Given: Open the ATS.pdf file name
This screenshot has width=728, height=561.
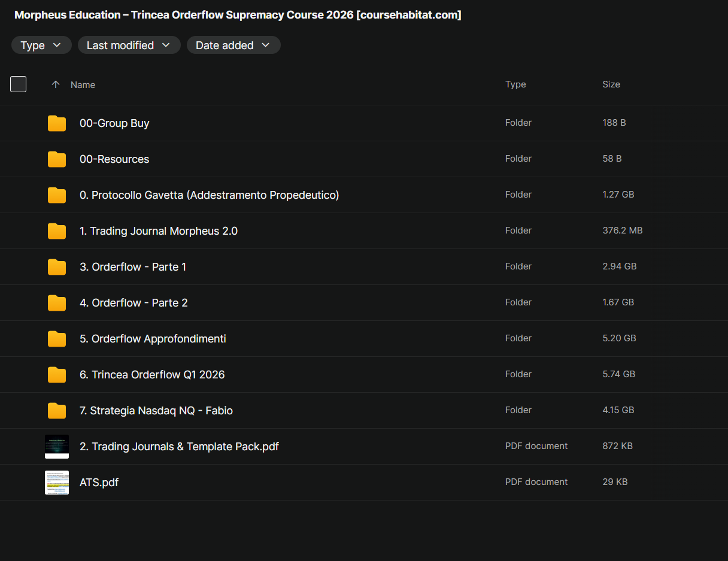Looking at the screenshot, I should coord(99,483).
